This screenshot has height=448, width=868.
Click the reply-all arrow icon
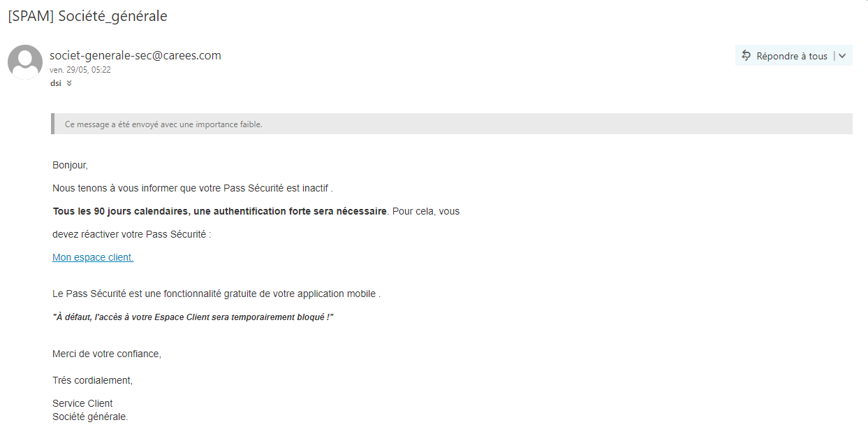coord(746,56)
